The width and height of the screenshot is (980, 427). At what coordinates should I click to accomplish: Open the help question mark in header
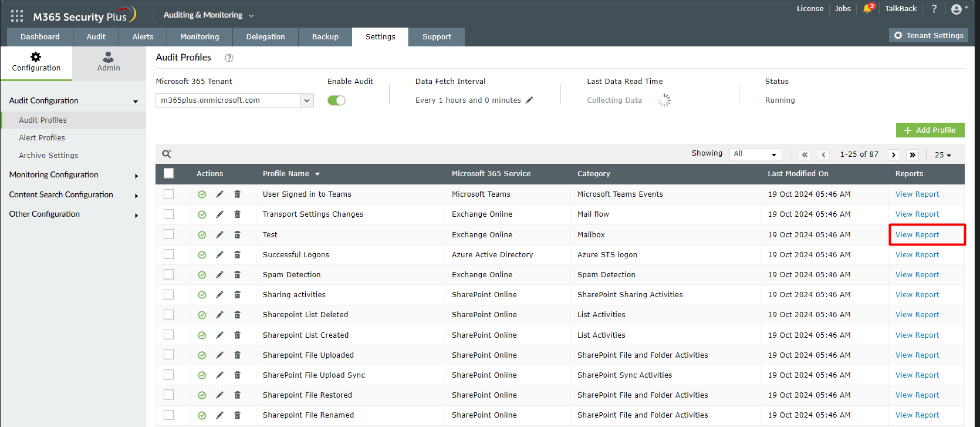(x=934, y=9)
